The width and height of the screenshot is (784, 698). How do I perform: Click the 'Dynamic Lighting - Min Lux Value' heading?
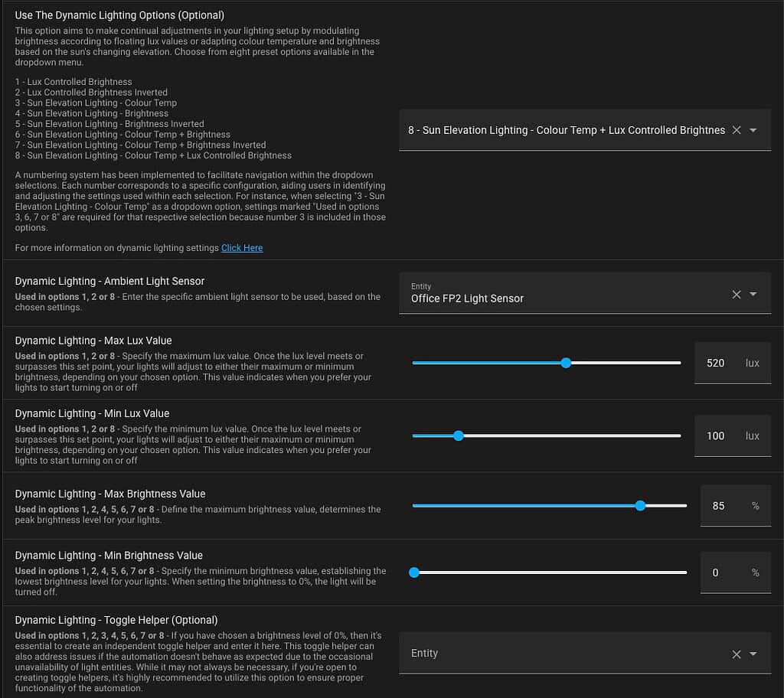(x=92, y=413)
